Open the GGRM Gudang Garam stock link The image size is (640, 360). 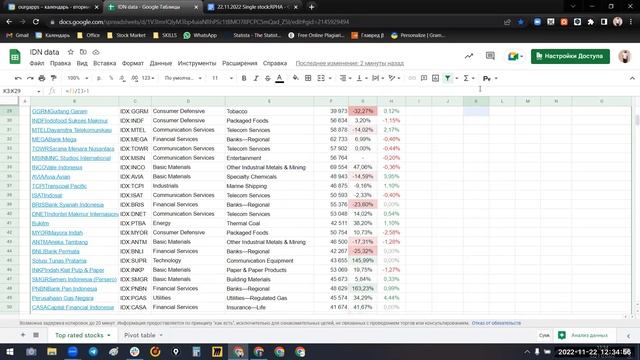click(60, 111)
